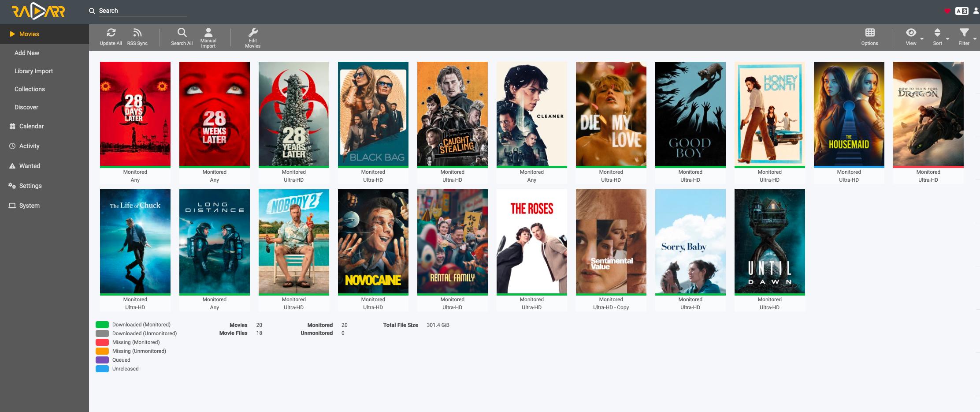Go to Settings in the sidebar

click(x=30, y=186)
